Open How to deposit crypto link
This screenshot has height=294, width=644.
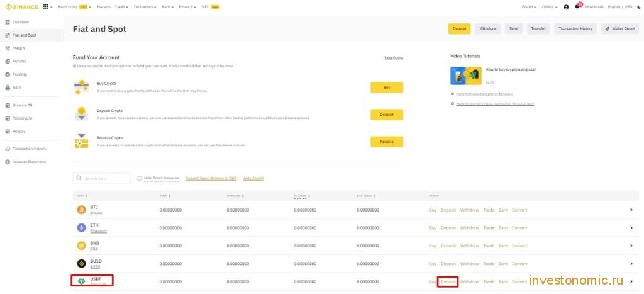484,94
